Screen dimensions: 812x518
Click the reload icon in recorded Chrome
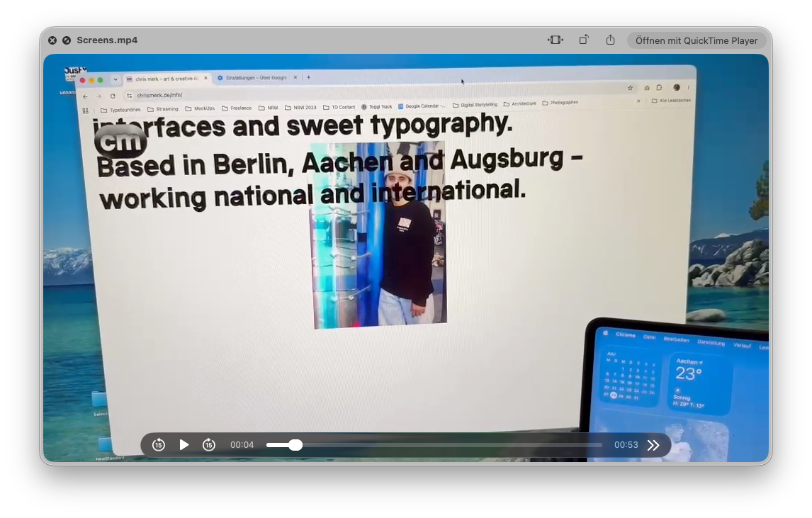[x=113, y=96]
